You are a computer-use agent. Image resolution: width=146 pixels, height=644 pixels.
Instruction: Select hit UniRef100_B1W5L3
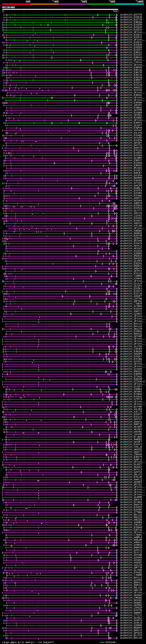(x=131, y=188)
